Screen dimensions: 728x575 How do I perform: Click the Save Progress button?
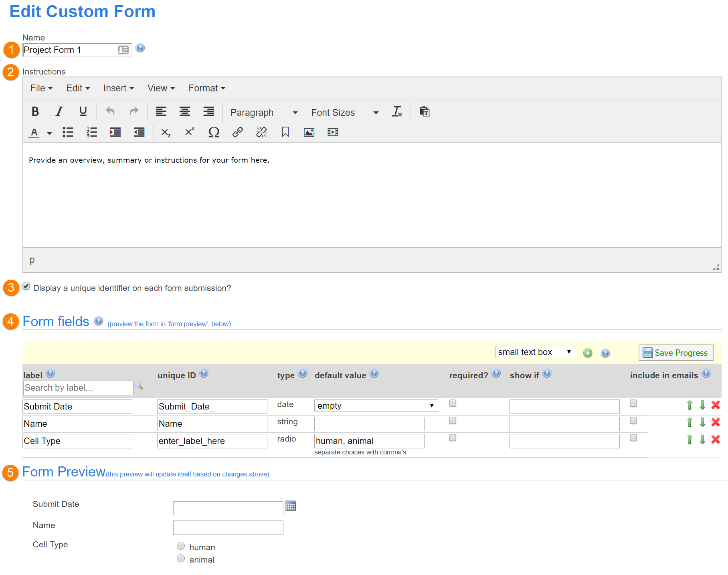coord(675,353)
